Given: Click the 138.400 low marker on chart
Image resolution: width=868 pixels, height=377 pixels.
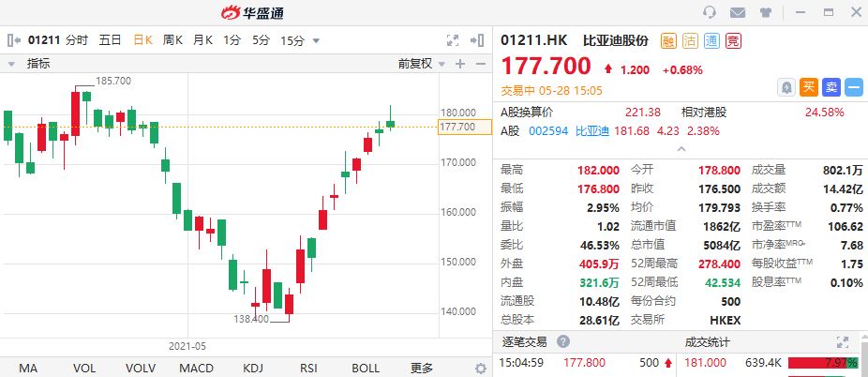Looking at the screenshot, I should 251,319.
